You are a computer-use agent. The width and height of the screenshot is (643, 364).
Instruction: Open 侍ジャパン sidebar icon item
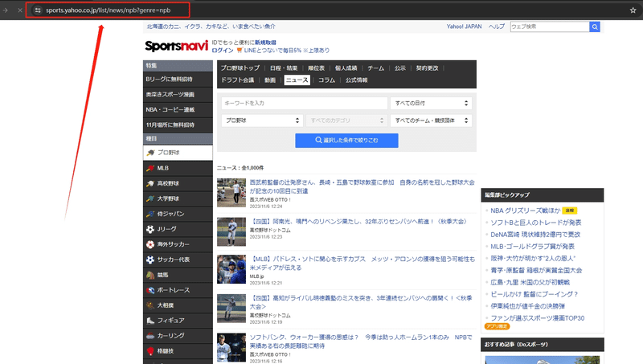pyautogui.click(x=178, y=214)
